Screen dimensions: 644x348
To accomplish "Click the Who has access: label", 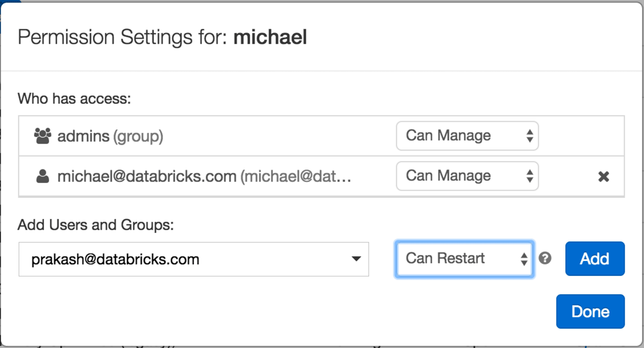I will pos(74,99).
